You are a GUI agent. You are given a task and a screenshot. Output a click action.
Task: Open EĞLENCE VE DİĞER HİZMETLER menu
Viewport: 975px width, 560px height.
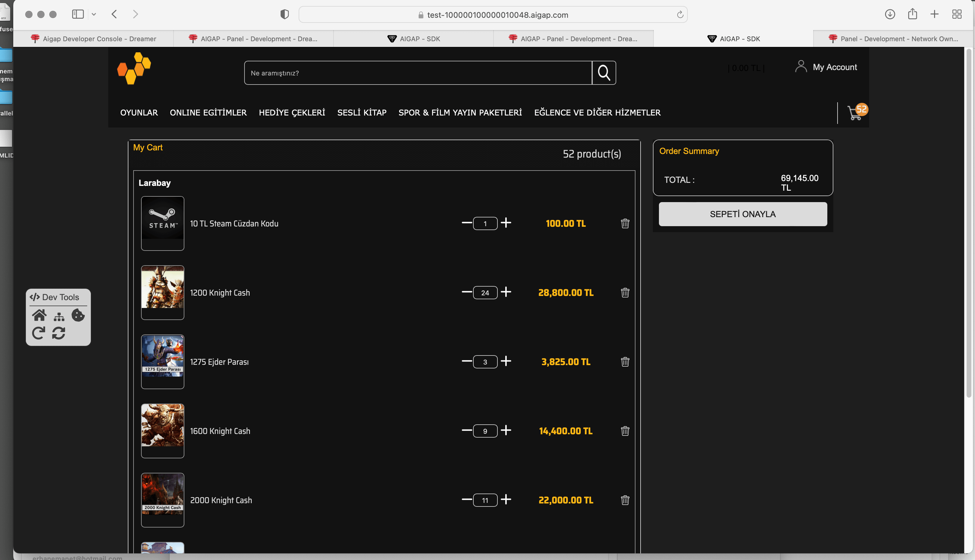(x=597, y=113)
